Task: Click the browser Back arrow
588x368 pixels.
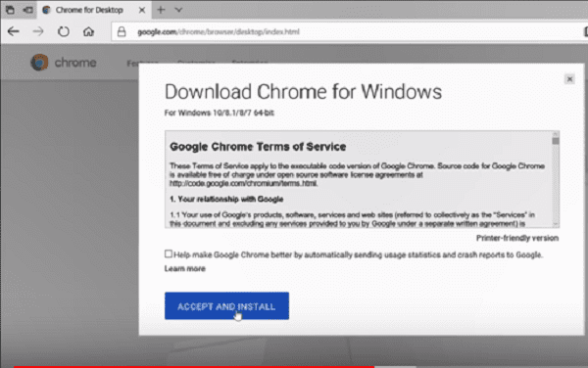Action: coord(14,31)
